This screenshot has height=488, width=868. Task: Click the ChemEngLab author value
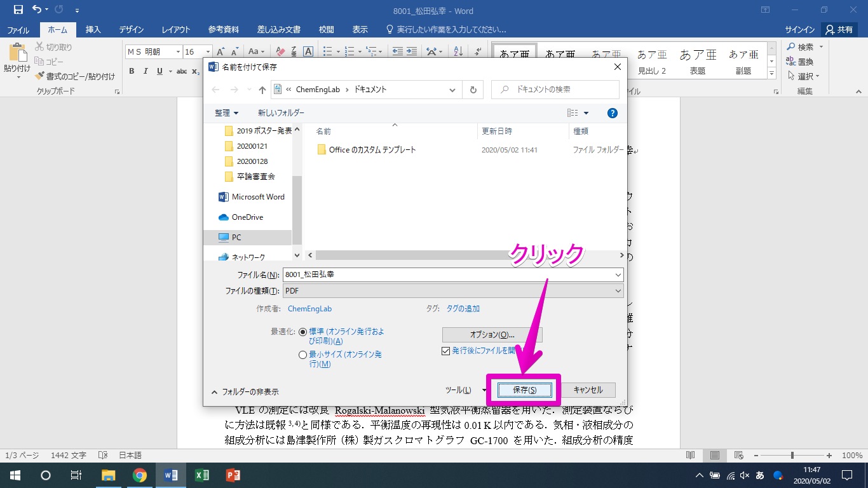coord(310,309)
